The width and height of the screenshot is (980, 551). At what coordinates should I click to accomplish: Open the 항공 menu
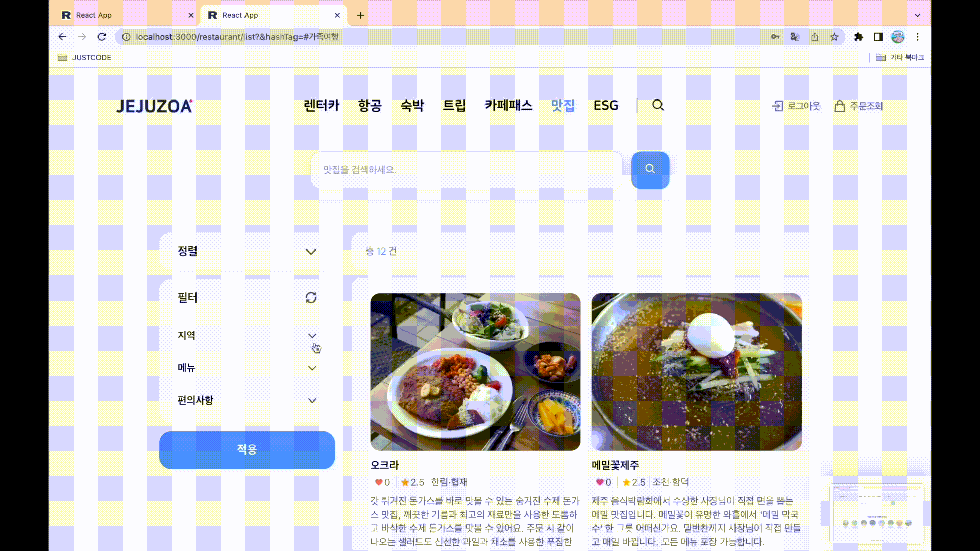(370, 105)
